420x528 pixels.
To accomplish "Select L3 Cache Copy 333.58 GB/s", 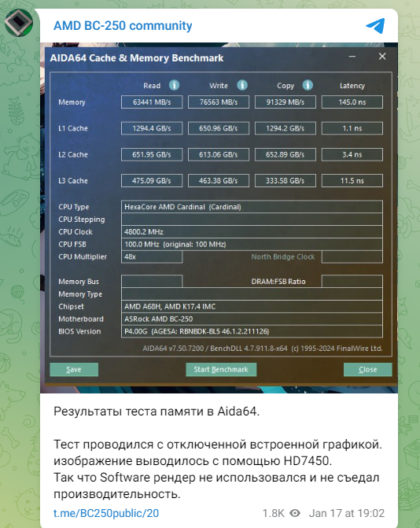I will (x=286, y=181).
